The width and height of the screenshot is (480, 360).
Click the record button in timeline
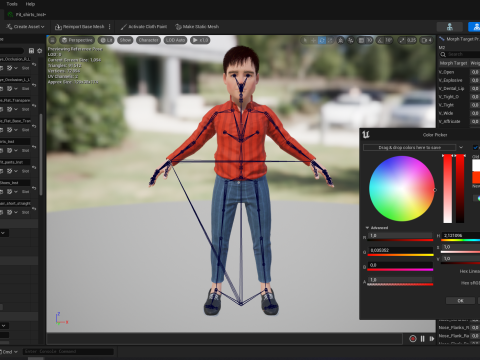[x=413, y=339]
